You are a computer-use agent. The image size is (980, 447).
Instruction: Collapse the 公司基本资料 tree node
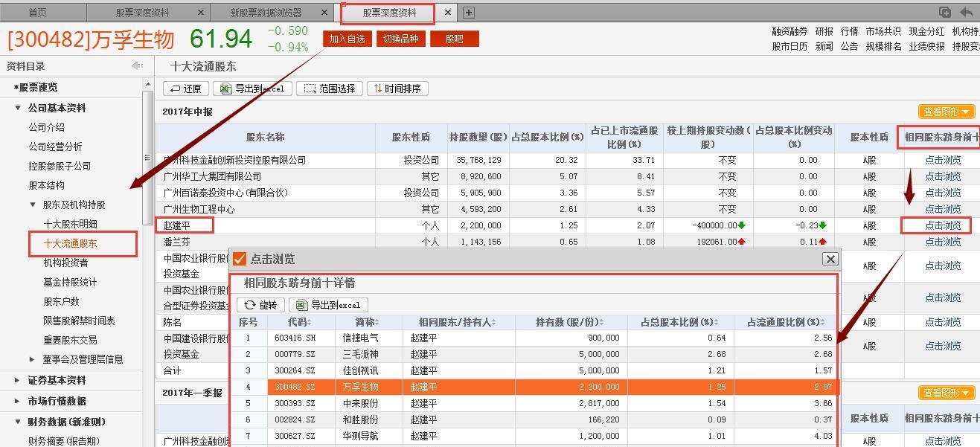(18, 108)
